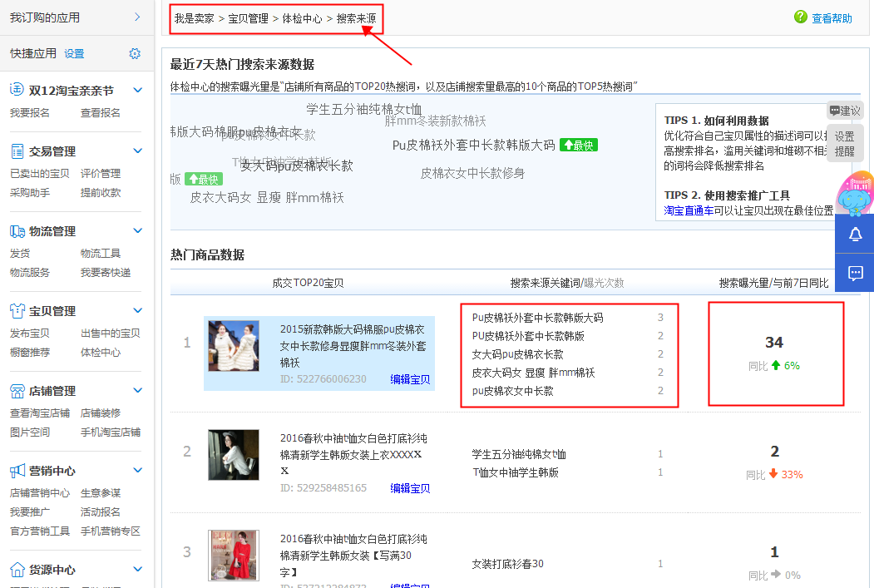Click 编辑宝贝 for item ID 522766006230
This screenshot has width=874, height=588.
coord(410,379)
